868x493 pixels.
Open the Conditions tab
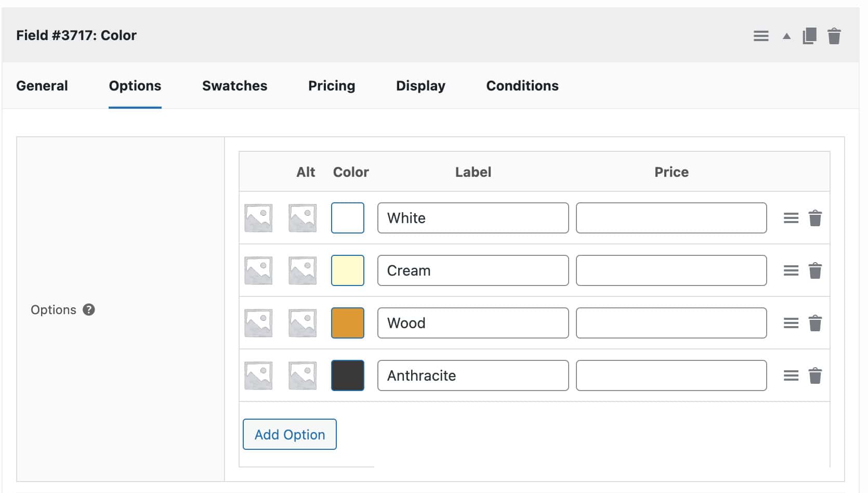click(x=522, y=86)
